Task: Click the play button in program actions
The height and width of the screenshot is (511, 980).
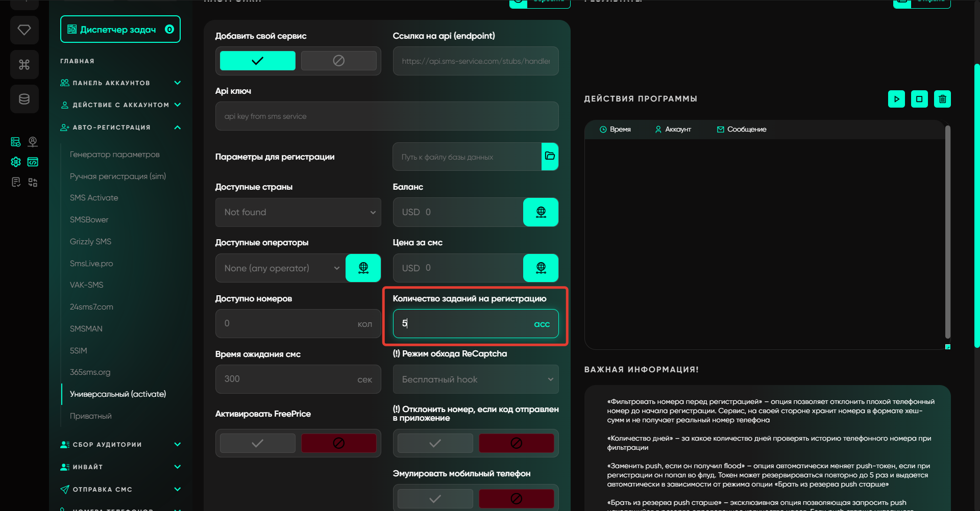Action: pyautogui.click(x=896, y=99)
